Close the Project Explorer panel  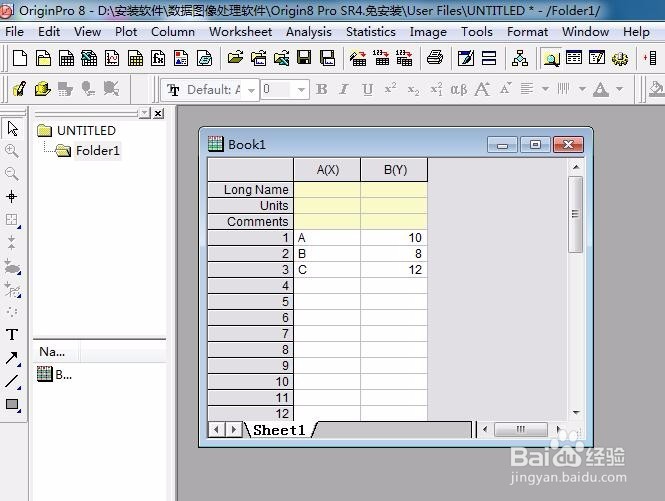[x=158, y=114]
